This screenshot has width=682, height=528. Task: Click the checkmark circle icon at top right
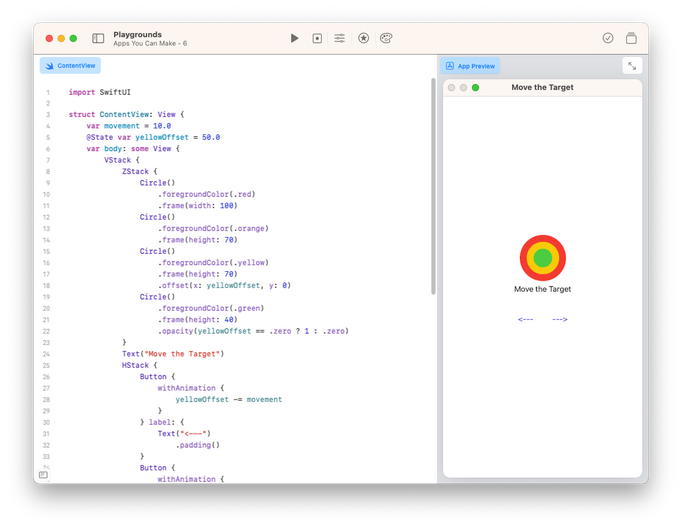click(608, 38)
